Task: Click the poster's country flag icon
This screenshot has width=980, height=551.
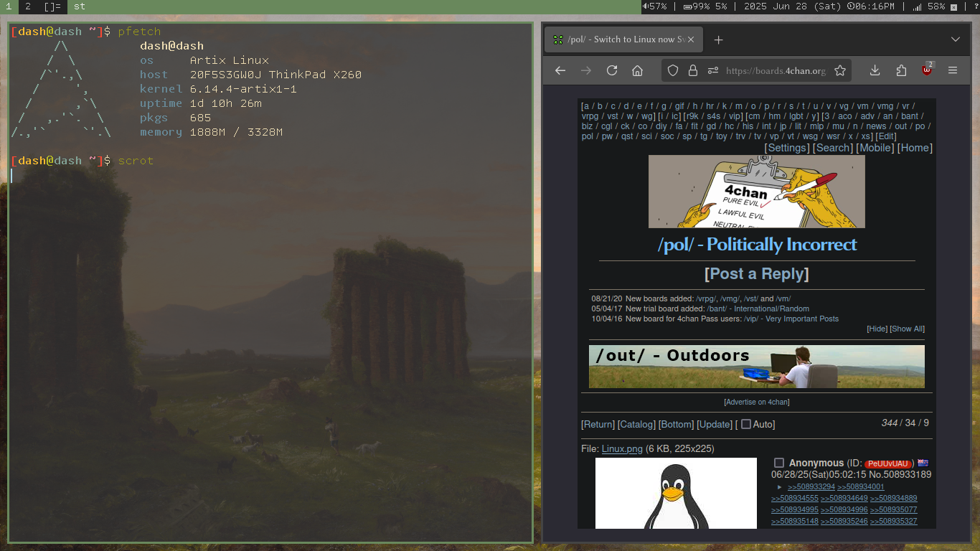Action: tap(923, 463)
